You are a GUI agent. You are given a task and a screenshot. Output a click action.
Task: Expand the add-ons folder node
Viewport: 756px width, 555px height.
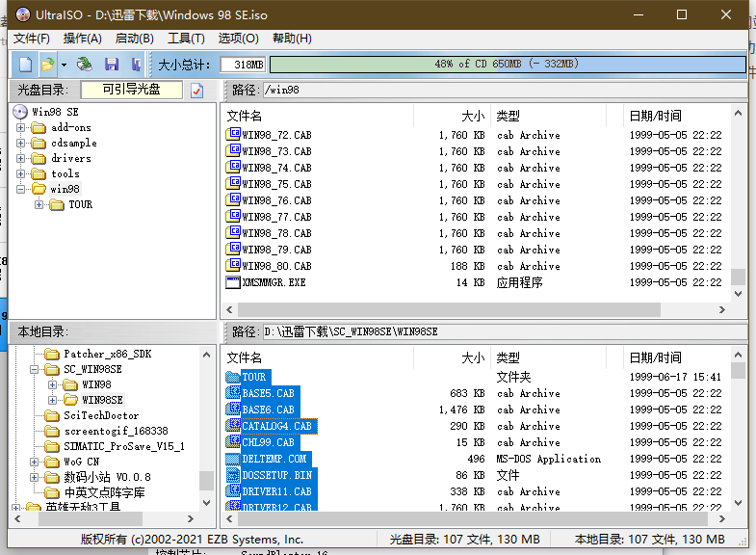click(21, 128)
